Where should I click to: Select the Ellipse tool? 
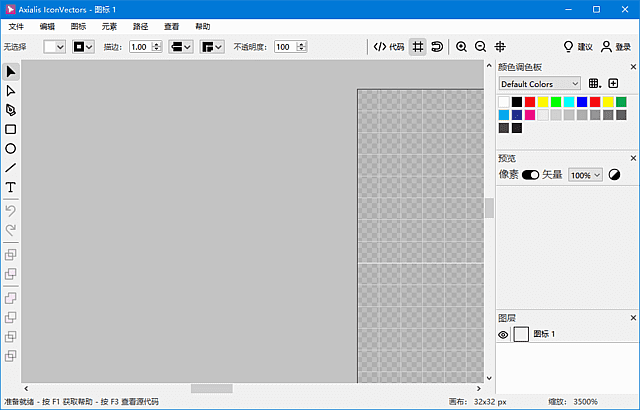[11, 148]
